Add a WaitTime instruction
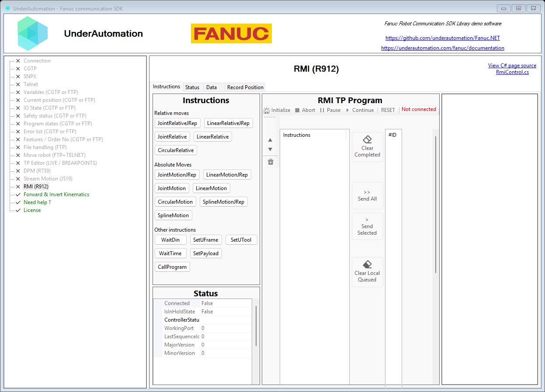The width and height of the screenshot is (545, 392). tap(170, 253)
